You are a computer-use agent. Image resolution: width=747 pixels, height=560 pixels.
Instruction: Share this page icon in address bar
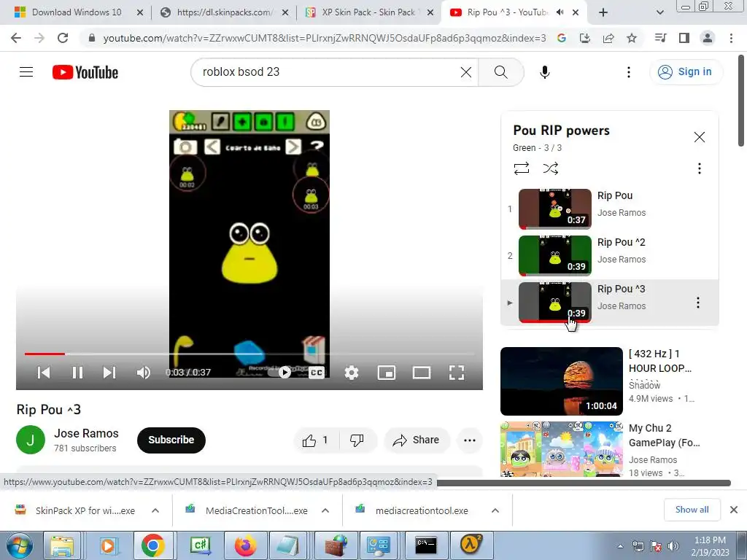tap(608, 38)
